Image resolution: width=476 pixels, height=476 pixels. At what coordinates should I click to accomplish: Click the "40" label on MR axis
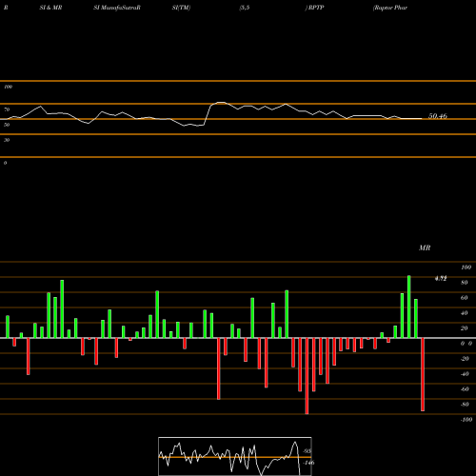pyautogui.click(x=465, y=313)
